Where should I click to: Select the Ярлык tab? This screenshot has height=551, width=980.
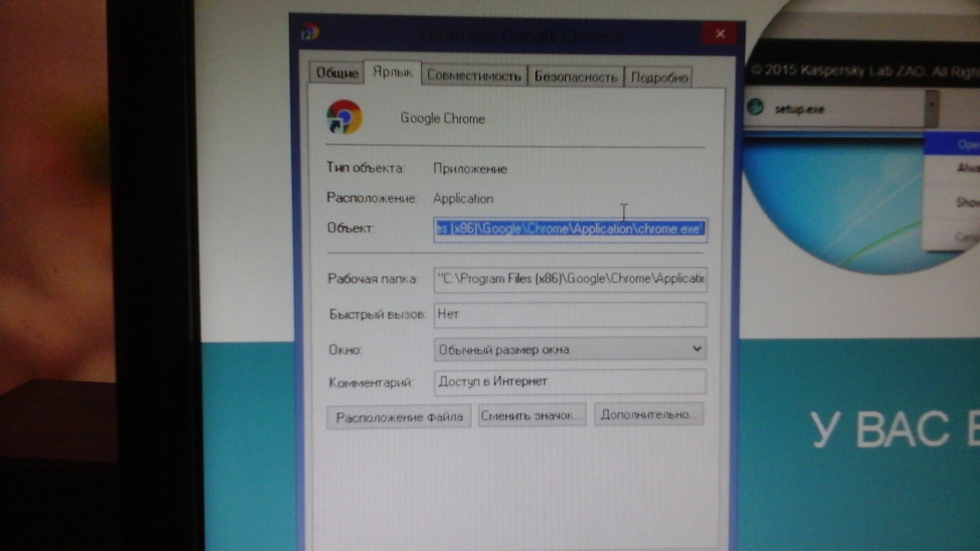392,72
